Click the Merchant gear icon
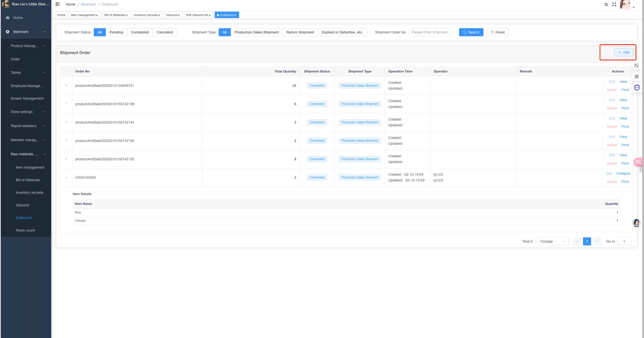Screen dimensions: 644x338 [8, 32]
